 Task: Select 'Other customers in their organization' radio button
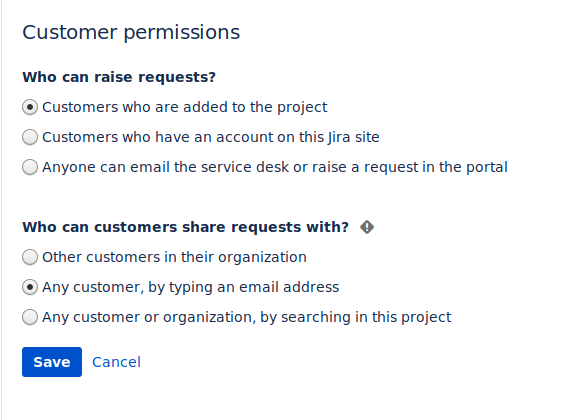30,257
